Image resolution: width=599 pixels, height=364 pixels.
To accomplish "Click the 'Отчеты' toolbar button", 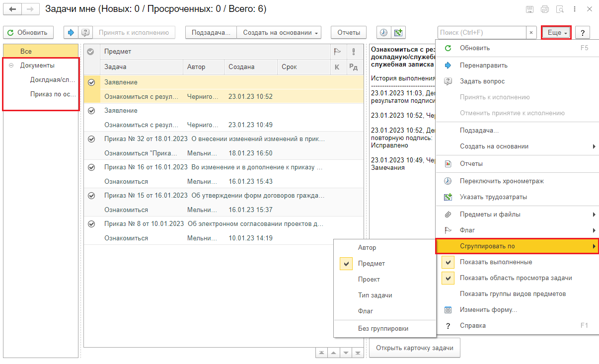I will pyautogui.click(x=349, y=32).
